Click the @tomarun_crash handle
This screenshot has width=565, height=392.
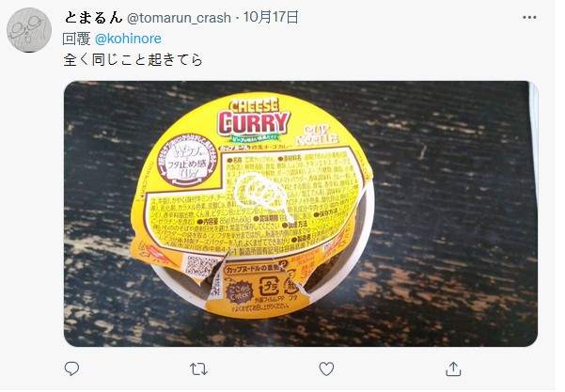click(x=179, y=18)
